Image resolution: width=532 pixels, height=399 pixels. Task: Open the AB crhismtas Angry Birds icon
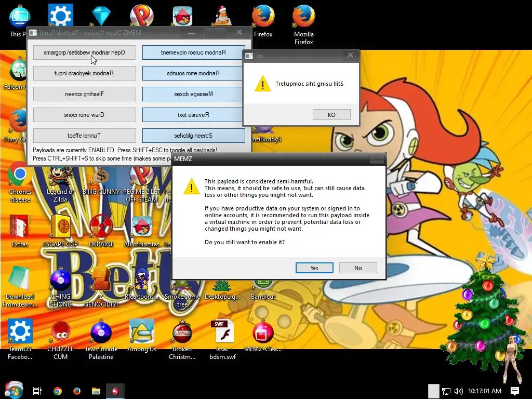click(x=141, y=231)
